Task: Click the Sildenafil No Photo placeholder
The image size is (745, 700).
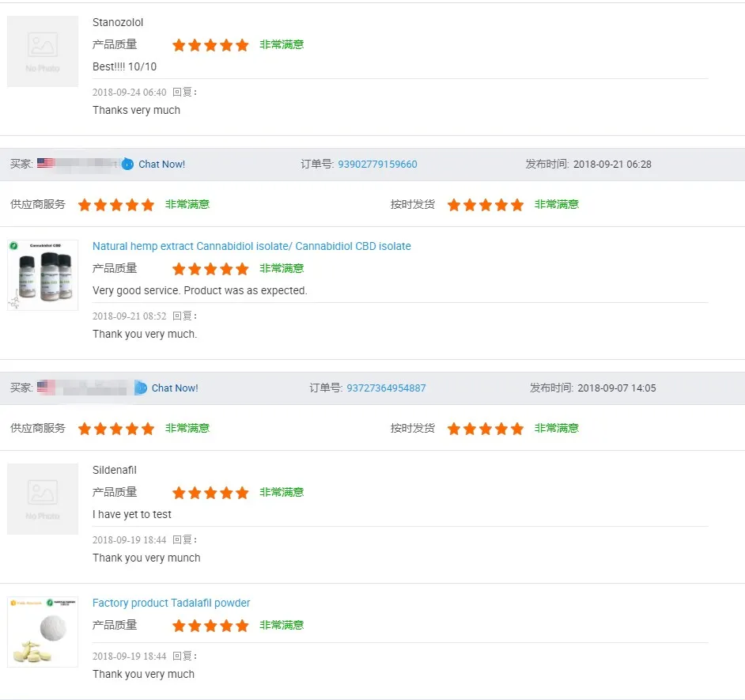Action: (43, 499)
